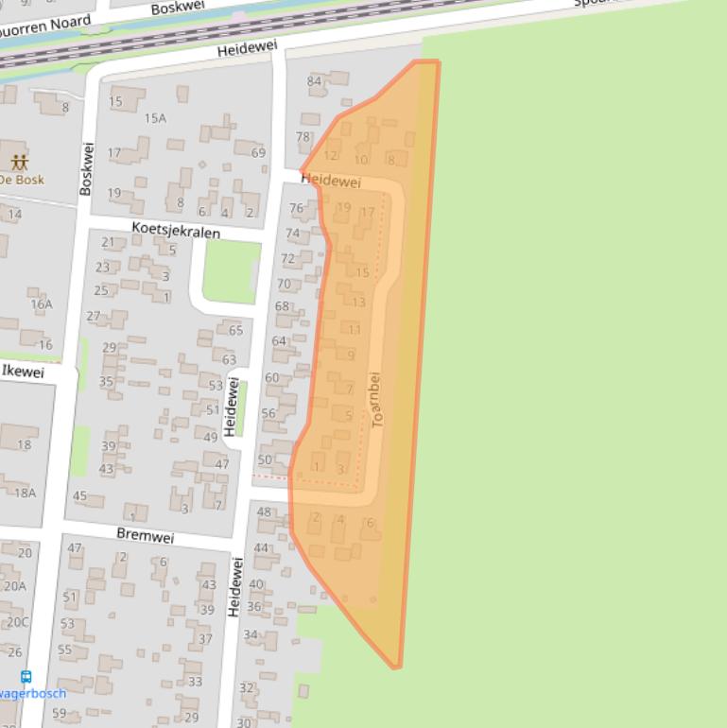Screen dimensions: 727x728
Task: Select the Koetsjekralen street name
Action: point(176,231)
